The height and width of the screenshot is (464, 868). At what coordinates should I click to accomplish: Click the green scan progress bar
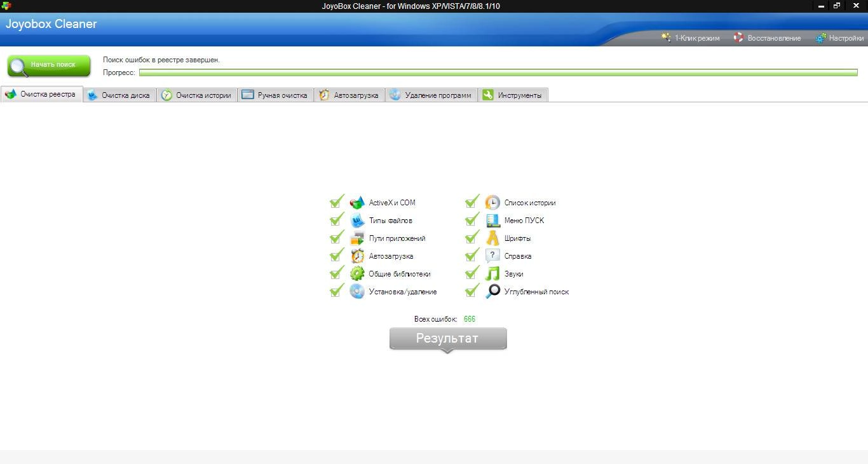click(x=498, y=72)
